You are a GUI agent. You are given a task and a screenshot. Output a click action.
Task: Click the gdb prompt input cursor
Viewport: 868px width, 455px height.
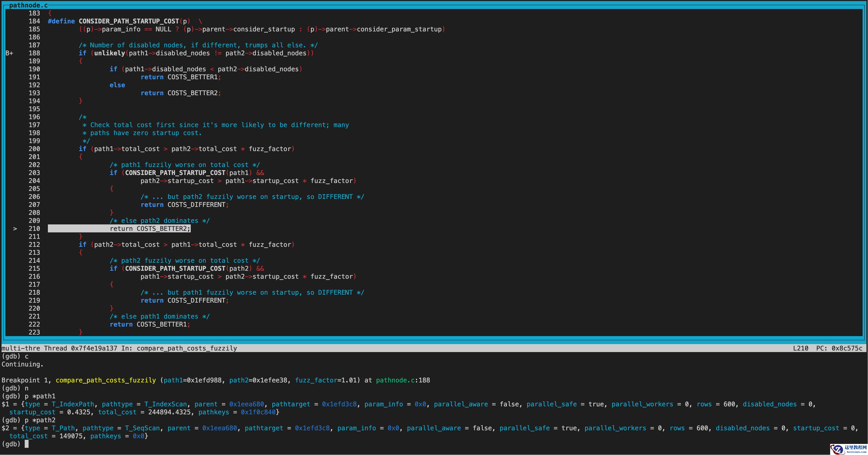(27, 444)
